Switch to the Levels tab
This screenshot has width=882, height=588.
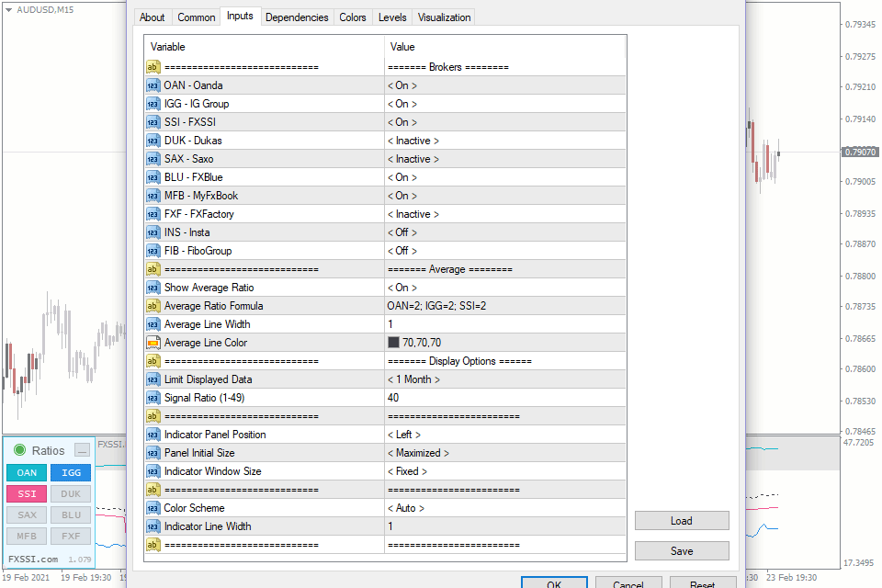(x=392, y=17)
